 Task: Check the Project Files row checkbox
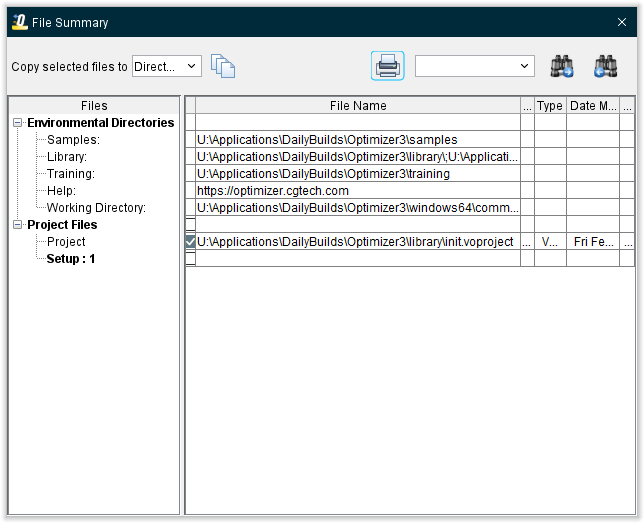[190, 224]
